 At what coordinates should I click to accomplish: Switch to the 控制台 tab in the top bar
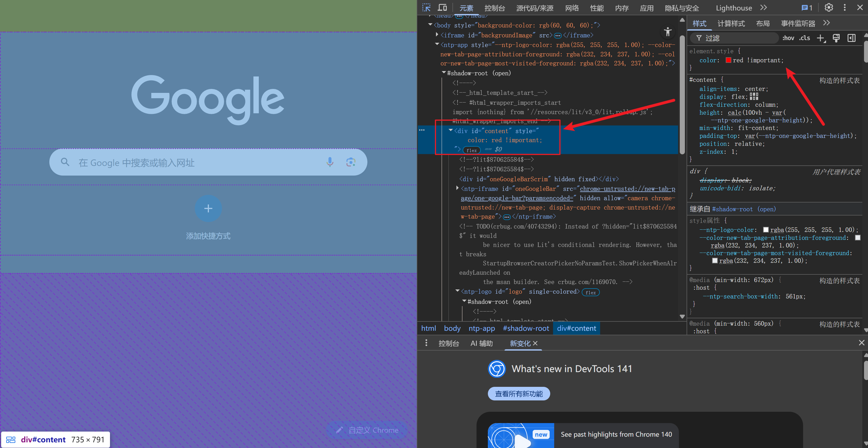click(x=494, y=8)
